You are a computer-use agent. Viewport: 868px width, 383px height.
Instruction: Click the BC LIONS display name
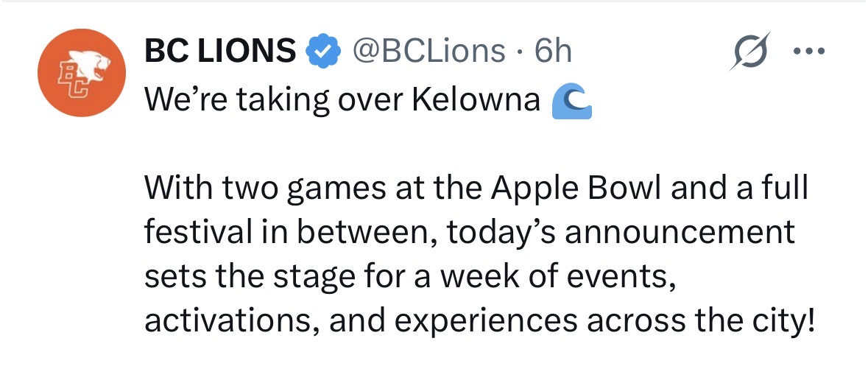[x=220, y=51]
